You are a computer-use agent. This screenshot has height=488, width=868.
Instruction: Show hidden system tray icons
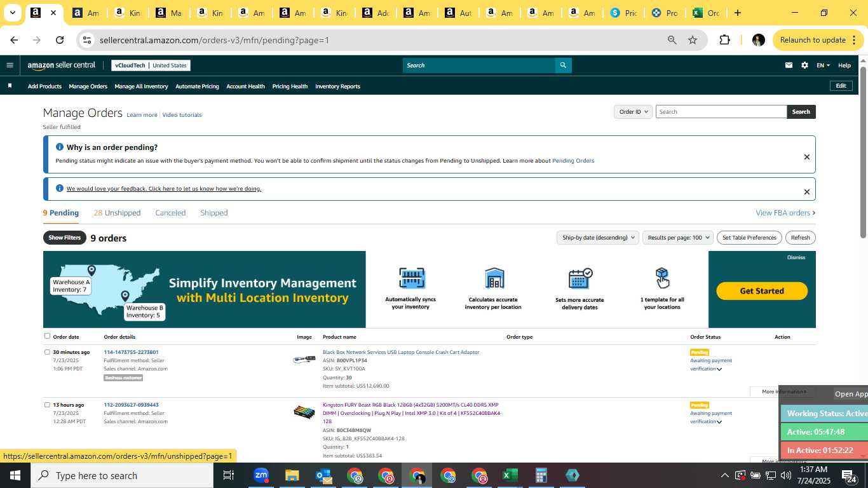click(x=724, y=475)
